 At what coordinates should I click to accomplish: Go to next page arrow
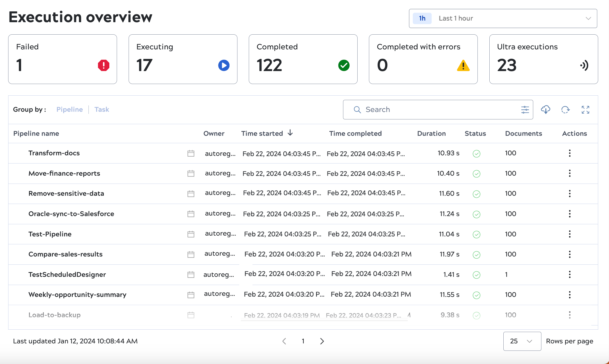click(322, 341)
